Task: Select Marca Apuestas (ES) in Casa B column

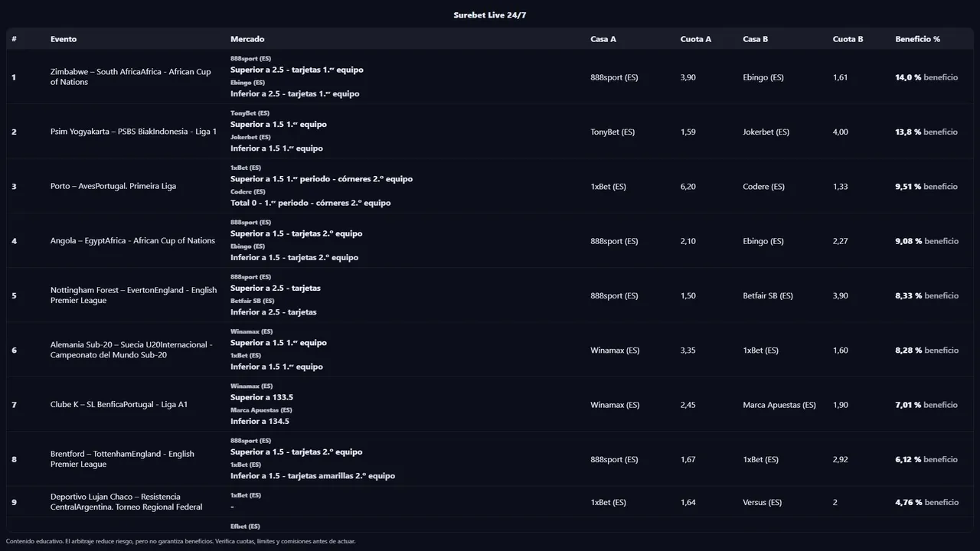Action: 779,405
